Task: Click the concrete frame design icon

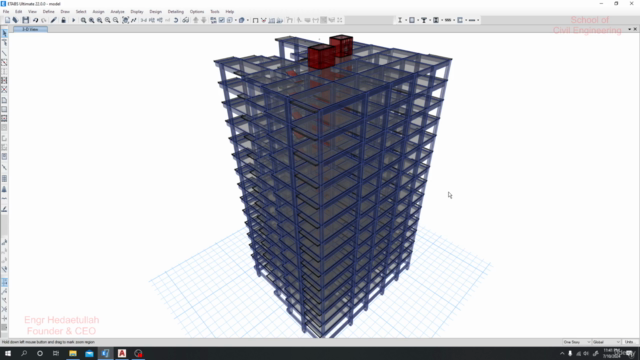Action: [412, 20]
